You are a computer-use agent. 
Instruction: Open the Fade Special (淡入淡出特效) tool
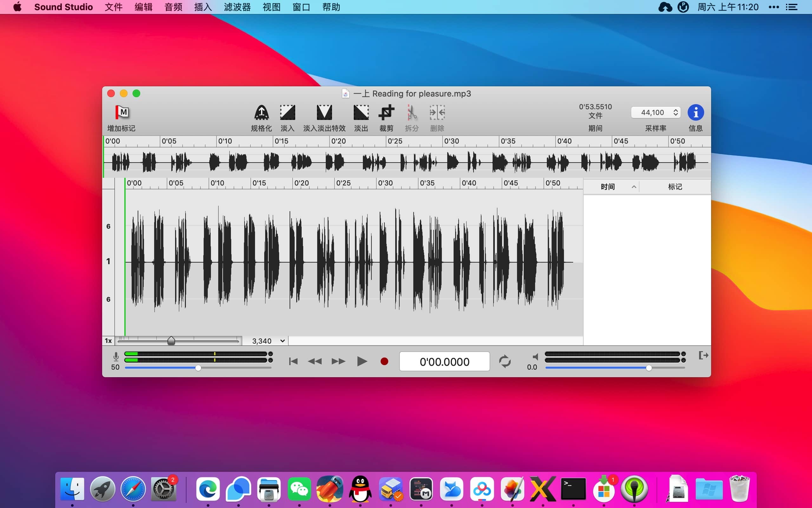[324, 112]
